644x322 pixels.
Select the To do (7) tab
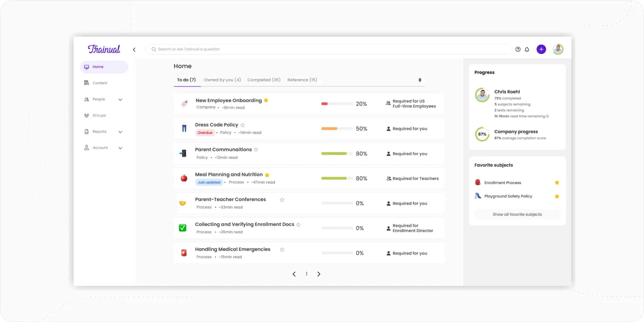tap(186, 80)
